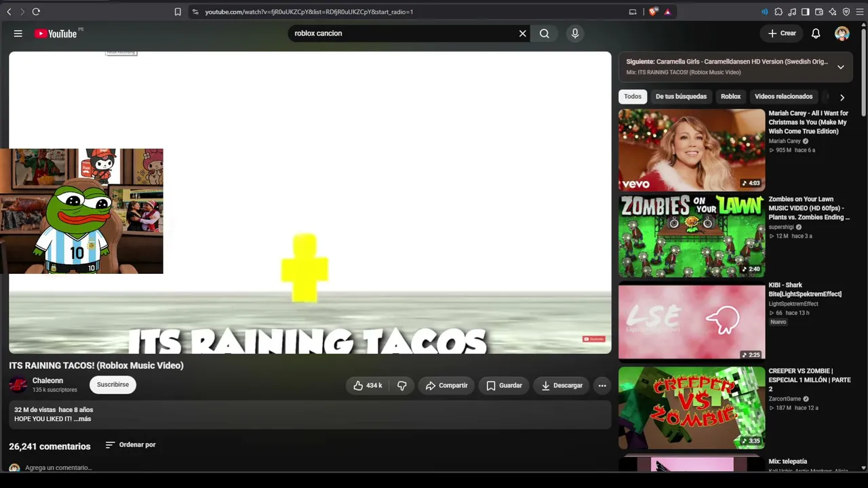Show more filter chips with right arrow
The width and height of the screenshot is (868, 488).
point(842,98)
